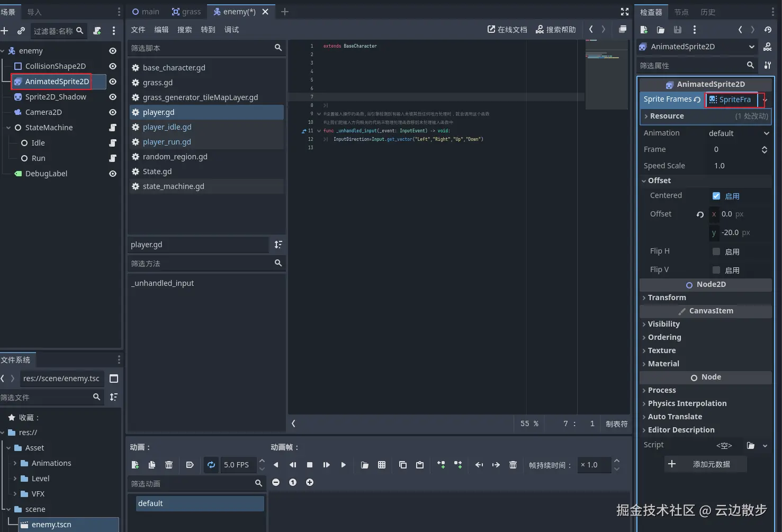Switch to the grass scene tab
Screen dimensions: 782x532
pyautogui.click(x=186, y=12)
